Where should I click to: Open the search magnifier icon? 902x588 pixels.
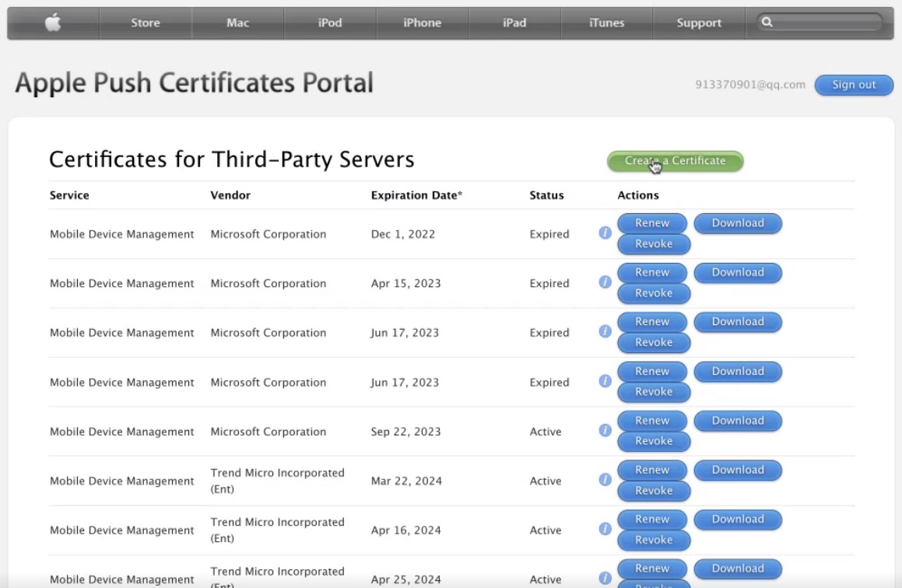[769, 23]
